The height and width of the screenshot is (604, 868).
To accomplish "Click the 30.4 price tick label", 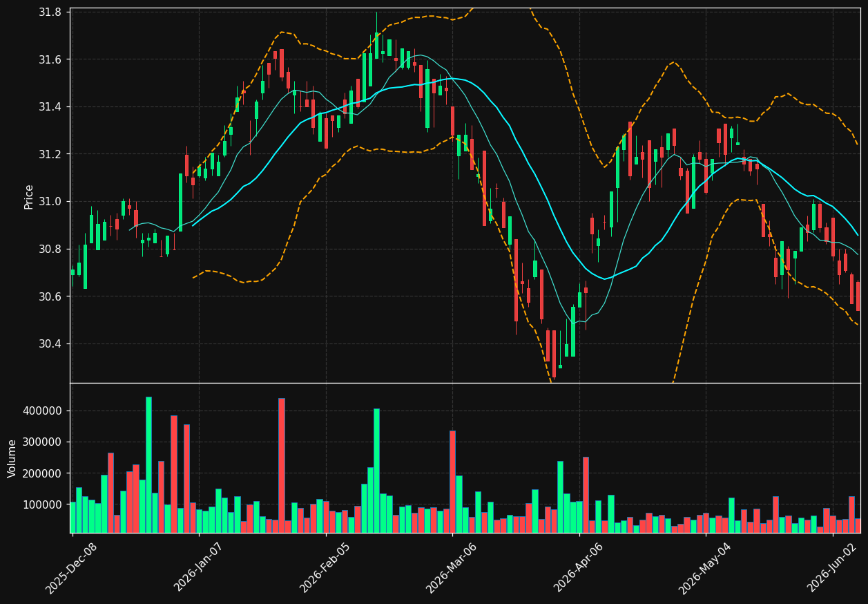I will (50, 344).
